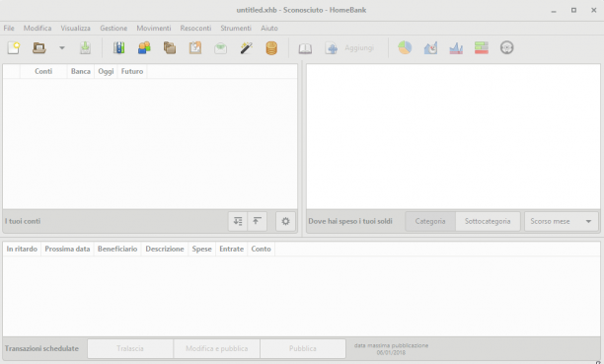604x364 pixels.
Task: Select the Categoria toggle button
Action: pyautogui.click(x=430, y=221)
